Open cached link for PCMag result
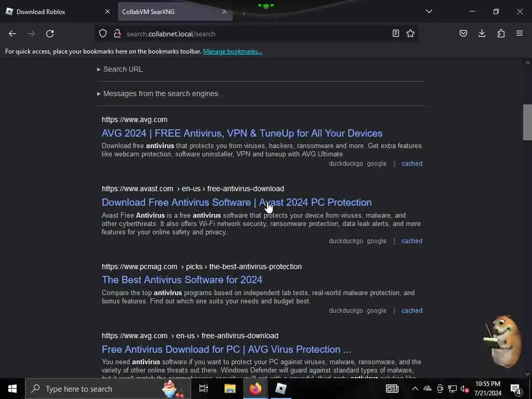 tap(412, 311)
